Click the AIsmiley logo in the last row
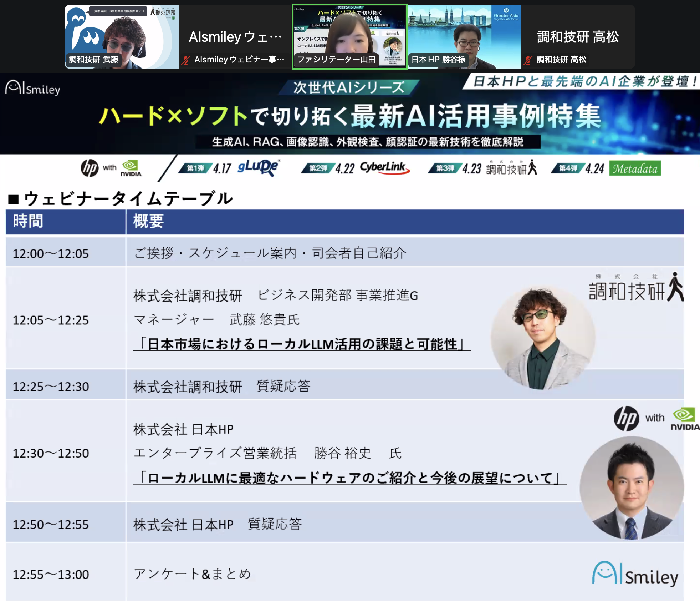 click(635, 574)
